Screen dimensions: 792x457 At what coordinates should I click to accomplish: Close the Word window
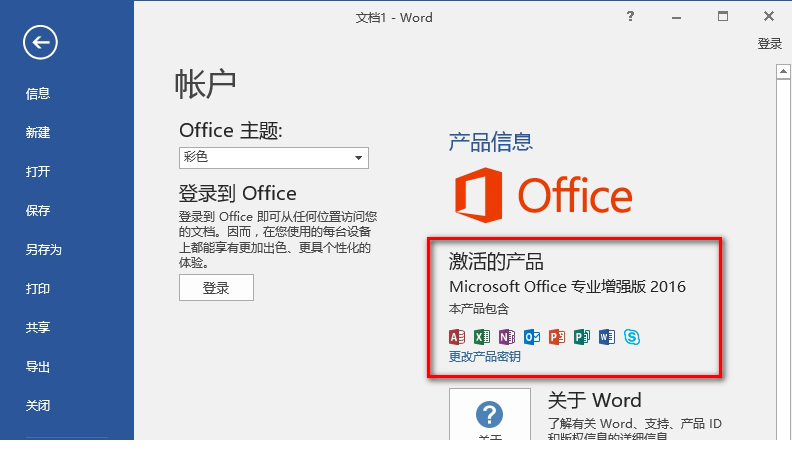pos(769,17)
